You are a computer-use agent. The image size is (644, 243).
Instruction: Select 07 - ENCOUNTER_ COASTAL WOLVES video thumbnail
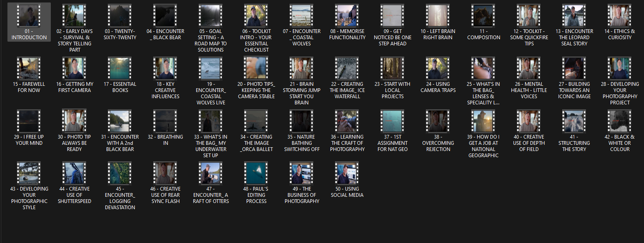click(x=302, y=16)
